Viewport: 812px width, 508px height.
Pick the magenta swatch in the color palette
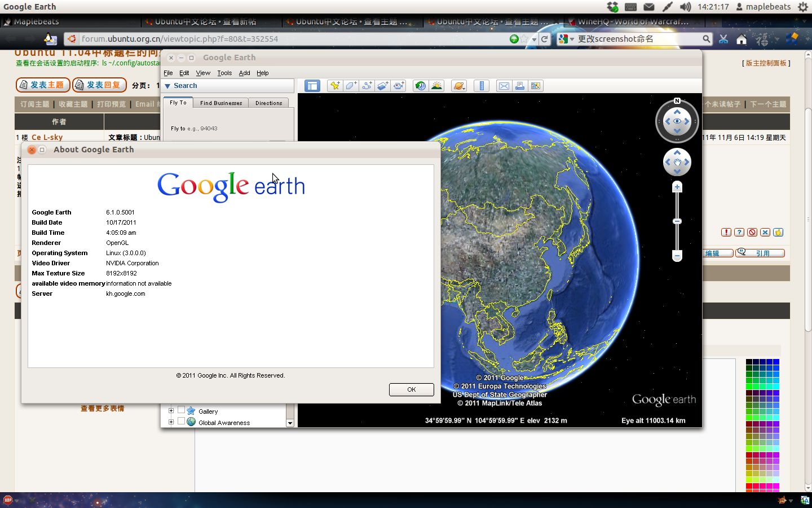(776, 485)
